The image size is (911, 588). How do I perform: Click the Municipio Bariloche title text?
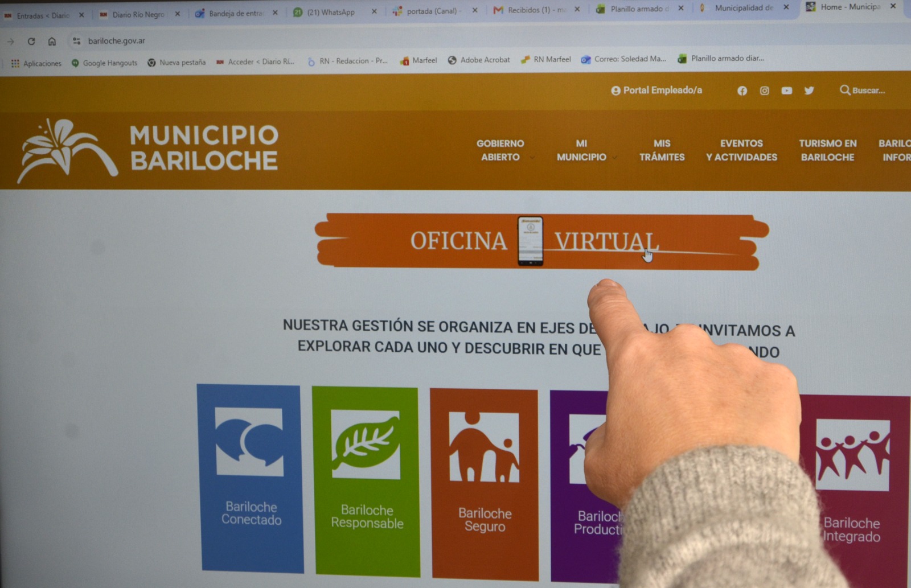click(x=204, y=148)
